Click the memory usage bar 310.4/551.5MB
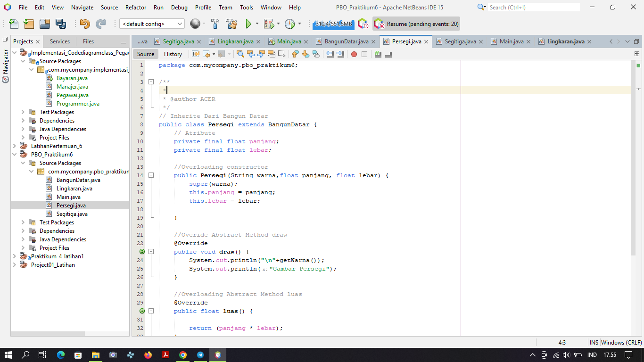 pyautogui.click(x=333, y=24)
